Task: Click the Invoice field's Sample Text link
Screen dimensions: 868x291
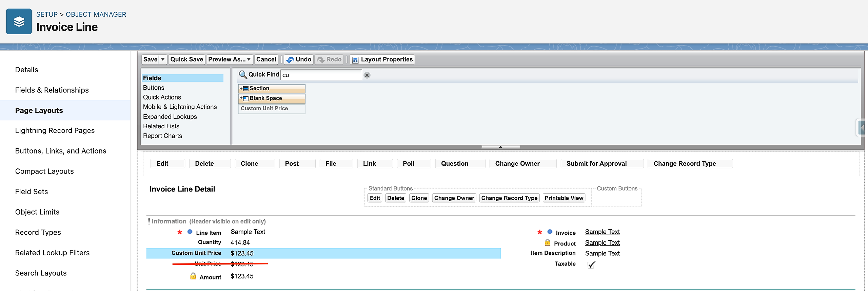Action: tap(602, 232)
